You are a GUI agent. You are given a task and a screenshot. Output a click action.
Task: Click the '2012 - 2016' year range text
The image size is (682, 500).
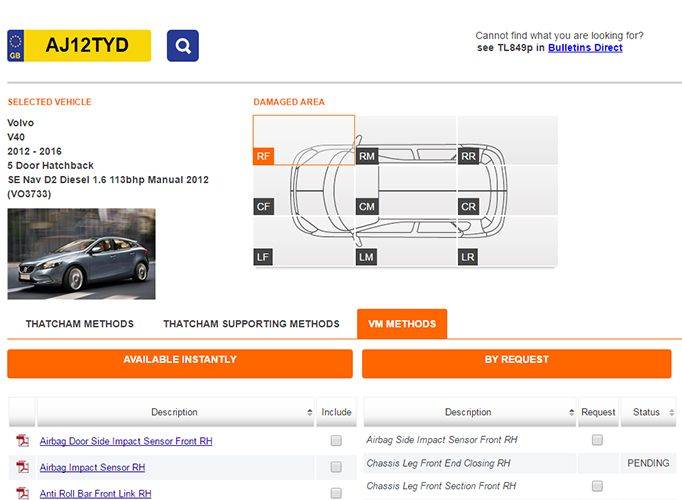pyautogui.click(x=34, y=151)
